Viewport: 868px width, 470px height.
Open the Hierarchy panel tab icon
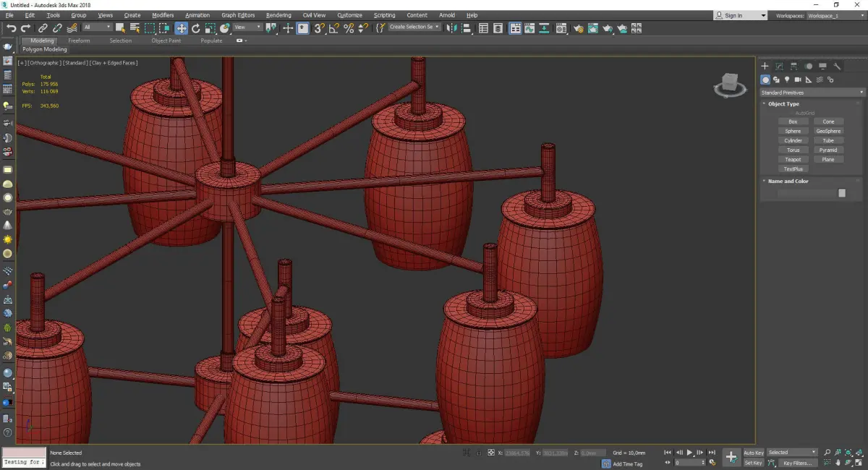pos(793,66)
